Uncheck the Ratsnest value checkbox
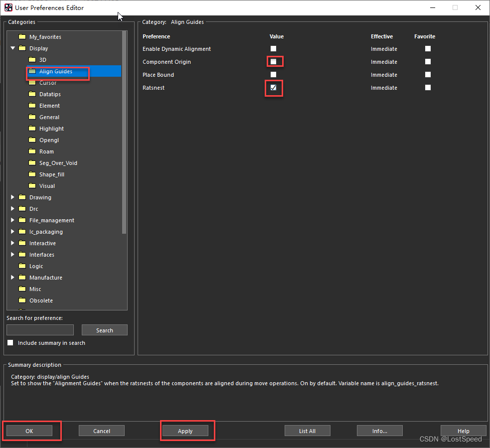 273,88
